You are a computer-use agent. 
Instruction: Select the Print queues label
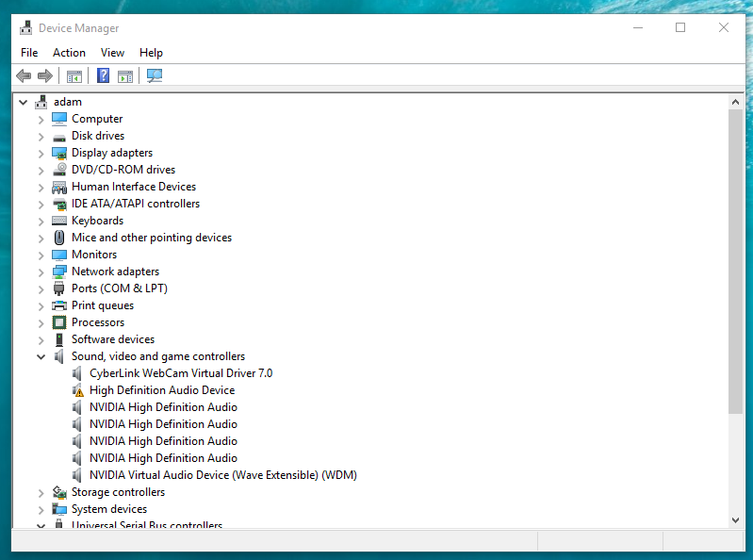[103, 305]
